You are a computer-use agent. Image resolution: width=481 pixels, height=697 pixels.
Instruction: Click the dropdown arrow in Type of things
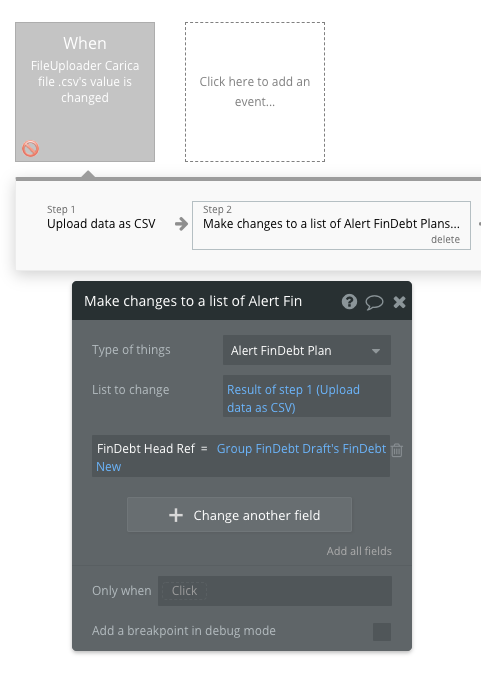376,351
